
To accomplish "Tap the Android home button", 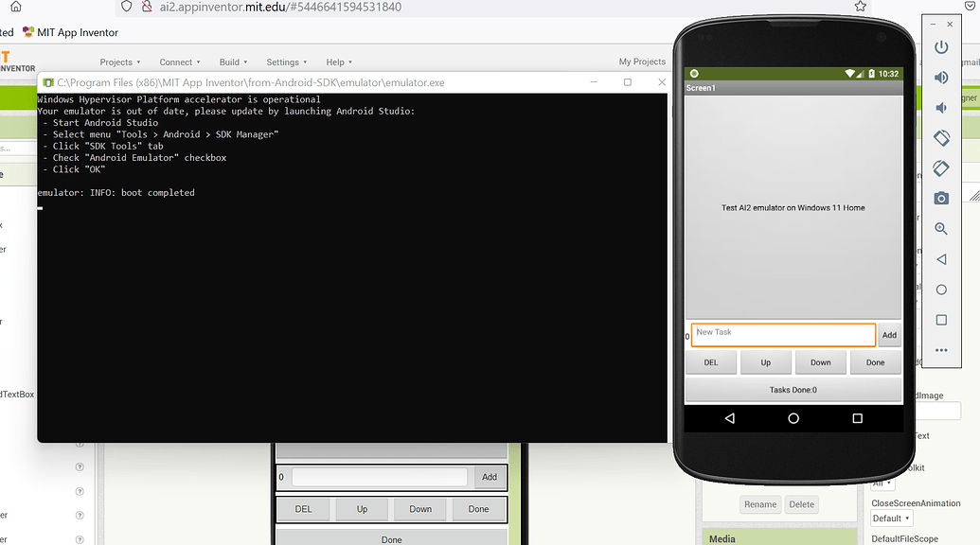I will 793,417.
